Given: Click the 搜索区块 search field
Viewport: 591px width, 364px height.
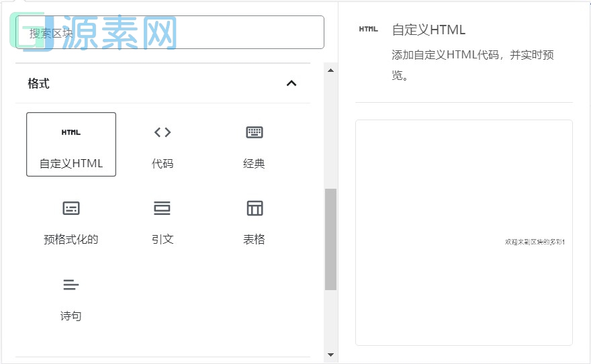Looking at the screenshot, I should tap(170, 32).
